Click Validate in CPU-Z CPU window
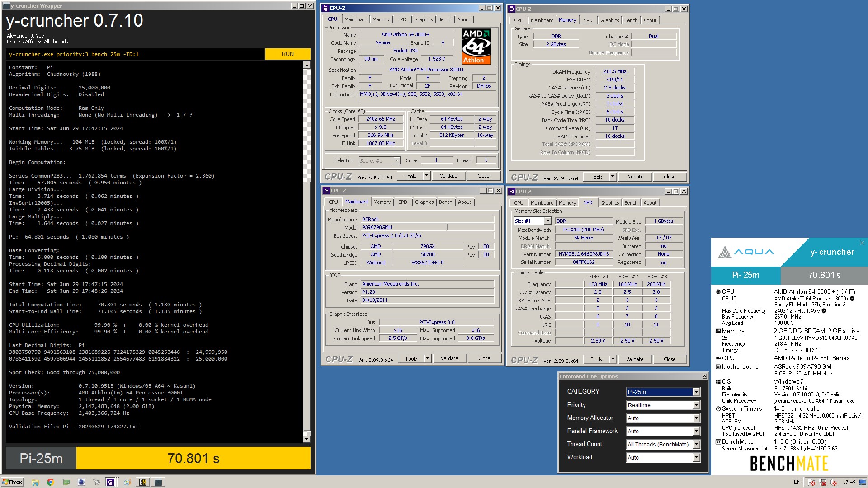868x488 pixels. pyautogui.click(x=448, y=176)
